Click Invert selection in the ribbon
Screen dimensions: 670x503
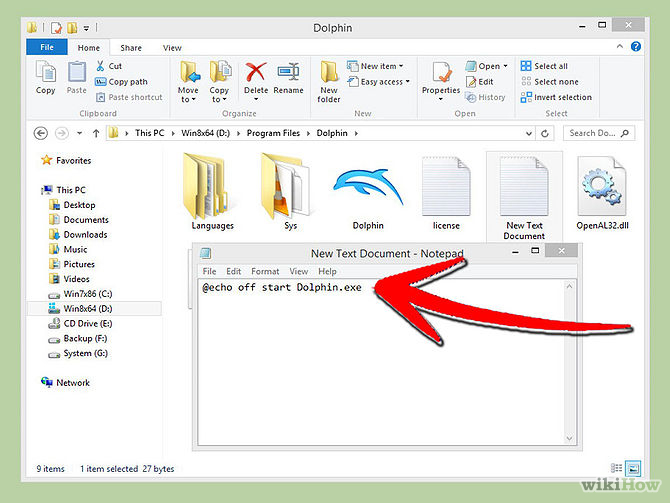point(556,97)
